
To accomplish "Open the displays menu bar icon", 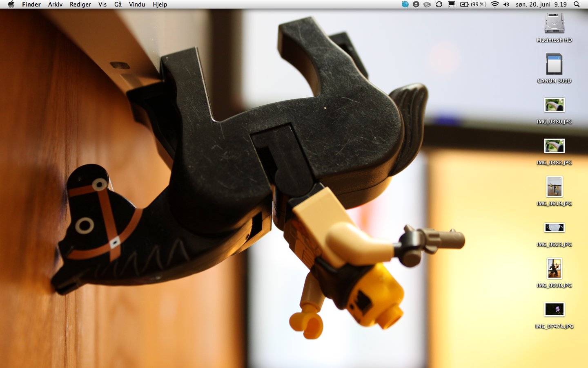I will tap(452, 4).
